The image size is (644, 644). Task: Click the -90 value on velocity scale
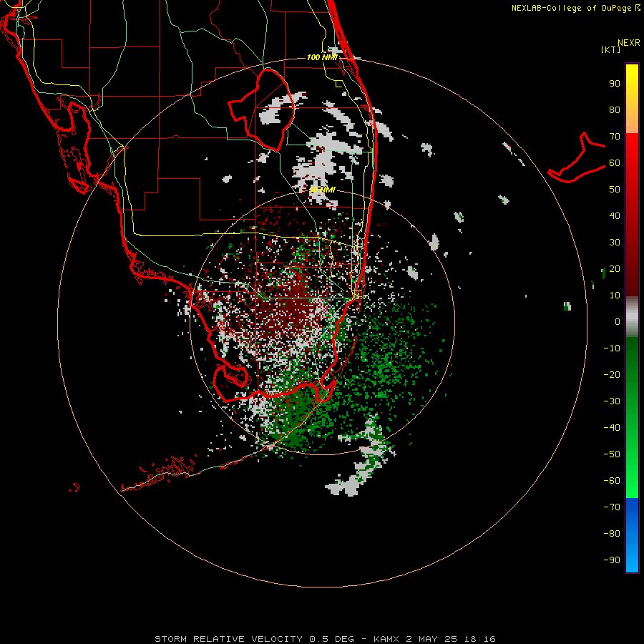point(612,560)
